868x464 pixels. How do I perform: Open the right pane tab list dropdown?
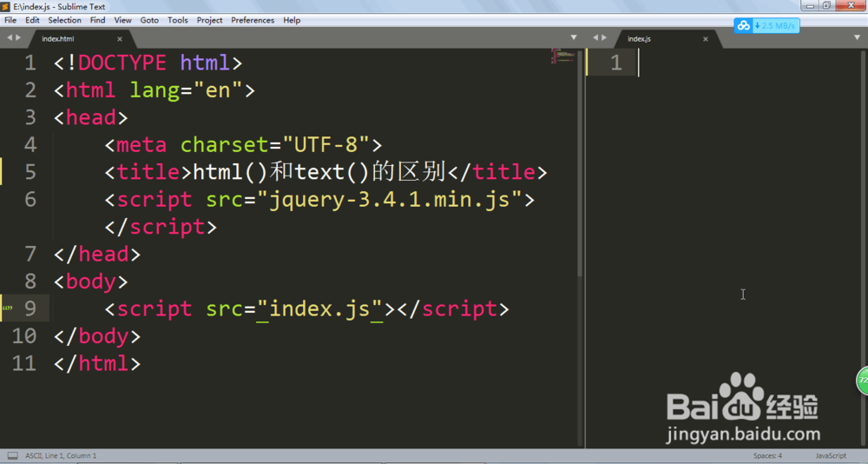(x=857, y=37)
